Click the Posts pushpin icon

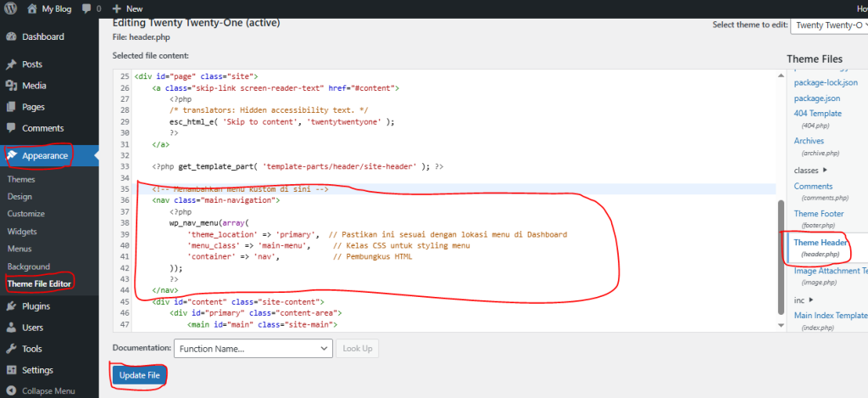click(11, 64)
